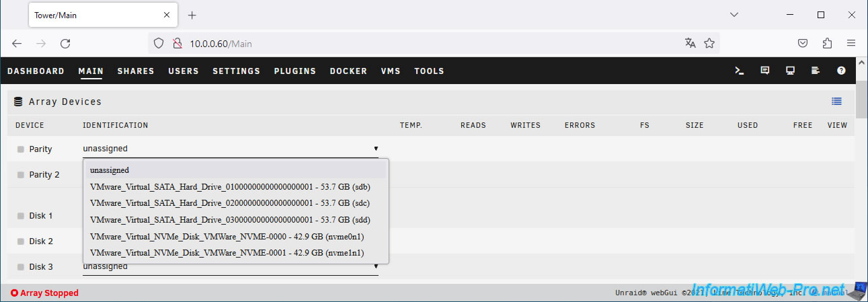Reload the page in browser
868x302 pixels.
coord(65,43)
